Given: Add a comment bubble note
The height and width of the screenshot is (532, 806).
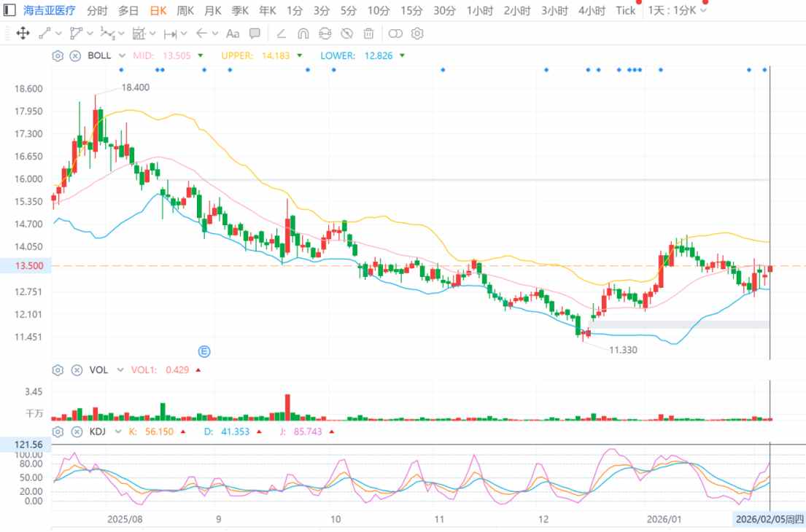Looking at the screenshot, I should click(x=255, y=34).
